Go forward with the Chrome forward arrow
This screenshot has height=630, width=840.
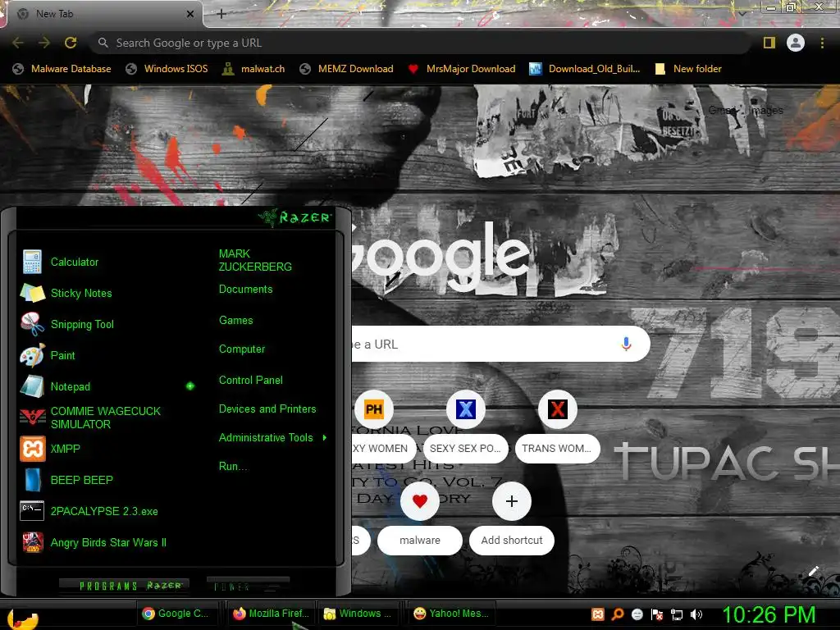(44, 43)
